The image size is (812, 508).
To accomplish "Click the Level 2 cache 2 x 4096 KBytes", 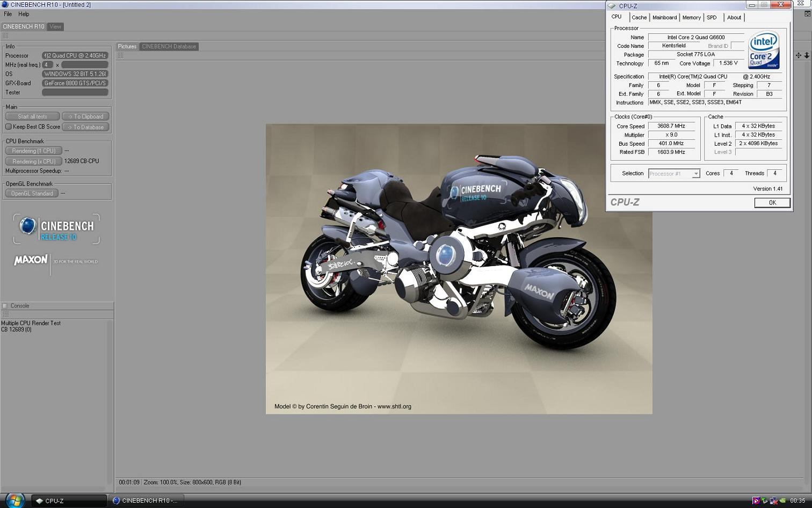I will pos(758,144).
